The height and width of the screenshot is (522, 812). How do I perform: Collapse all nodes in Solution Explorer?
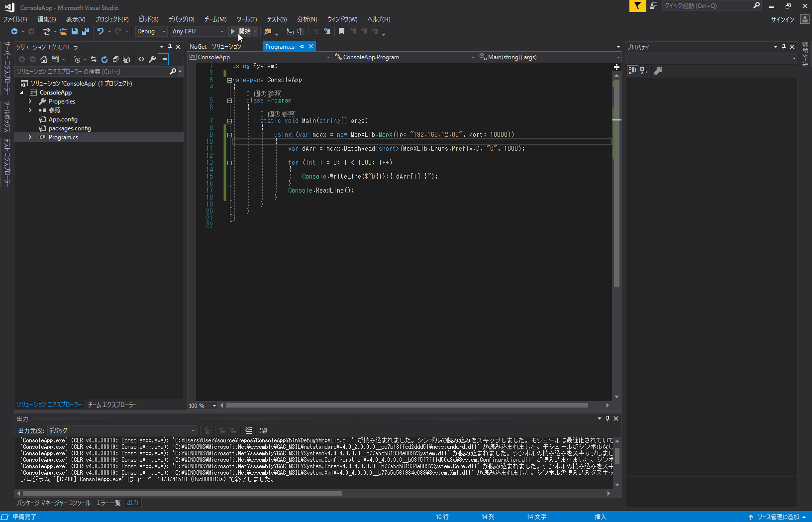(x=115, y=59)
